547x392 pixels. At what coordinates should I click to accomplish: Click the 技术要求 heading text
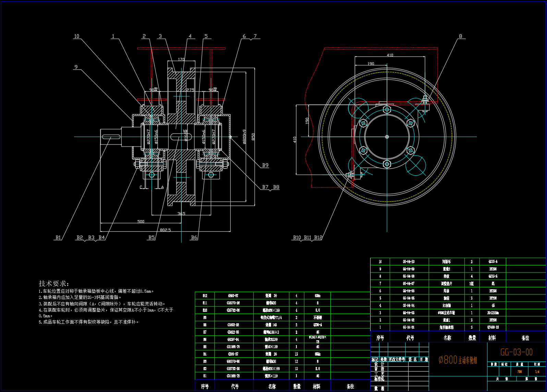tap(54, 283)
